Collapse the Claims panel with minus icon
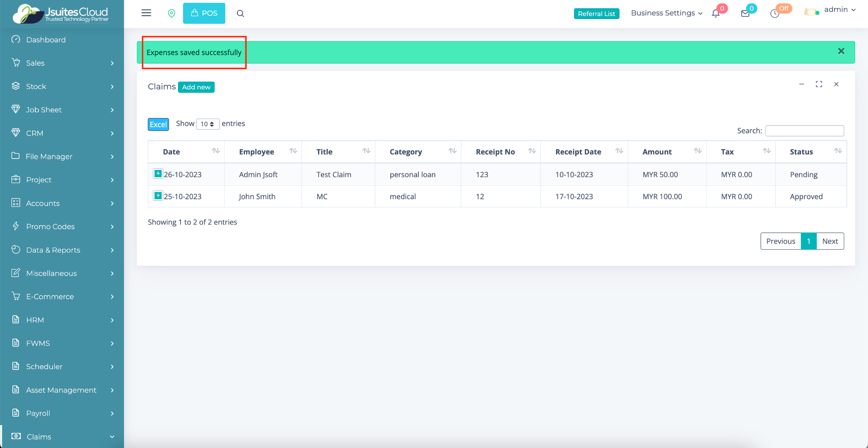Image resolution: width=868 pixels, height=448 pixels. tap(801, 84)
